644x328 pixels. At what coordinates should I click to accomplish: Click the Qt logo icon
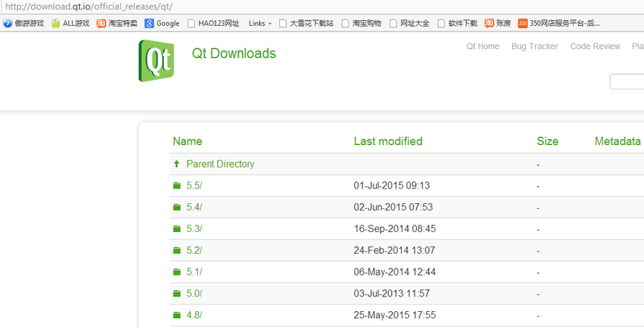coord(158,60)
